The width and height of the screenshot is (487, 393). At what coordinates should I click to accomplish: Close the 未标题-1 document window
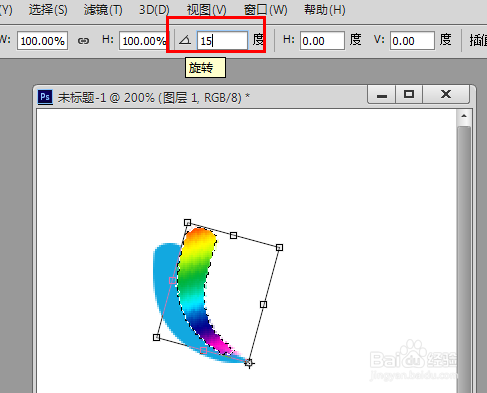coord(446,95)
